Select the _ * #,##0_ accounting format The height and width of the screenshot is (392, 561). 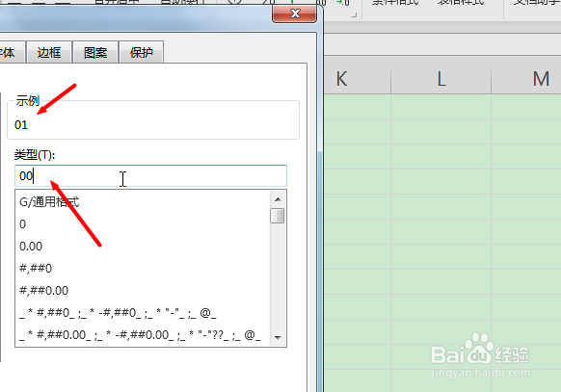[x=143, y=313]
